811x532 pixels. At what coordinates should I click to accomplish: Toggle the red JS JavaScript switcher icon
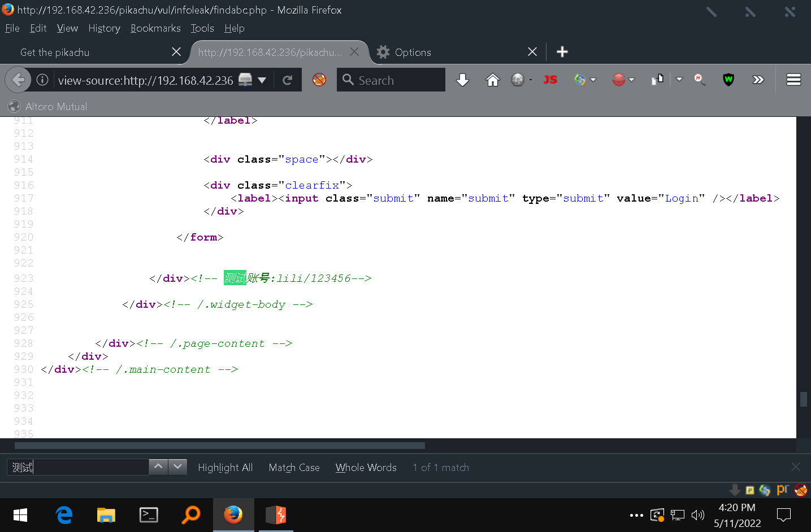(x=550, y=80)
